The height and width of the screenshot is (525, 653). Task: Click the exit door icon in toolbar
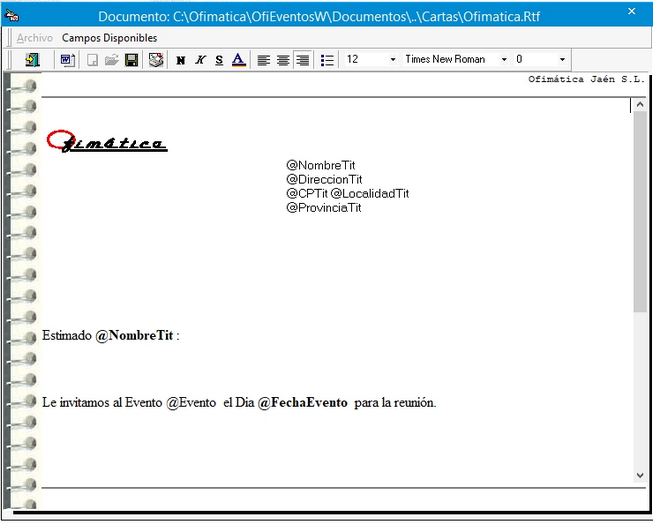[x=32, y=60]
